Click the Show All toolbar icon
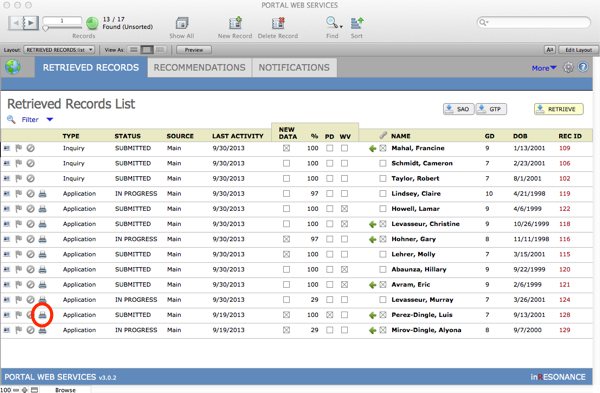The width and height of the screenshot is (600, 393). tap(182, 23)
